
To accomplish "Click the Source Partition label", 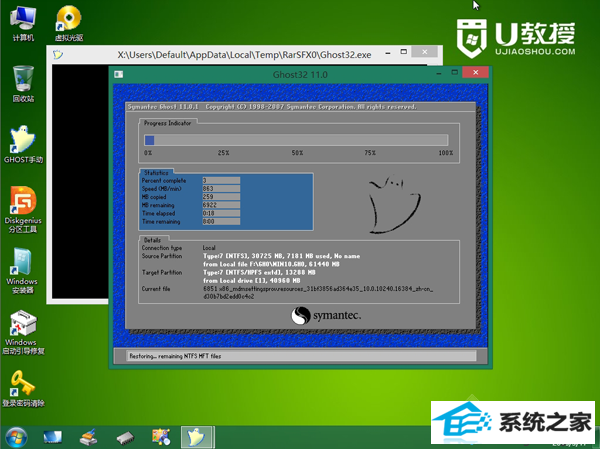I will (162, 256).
